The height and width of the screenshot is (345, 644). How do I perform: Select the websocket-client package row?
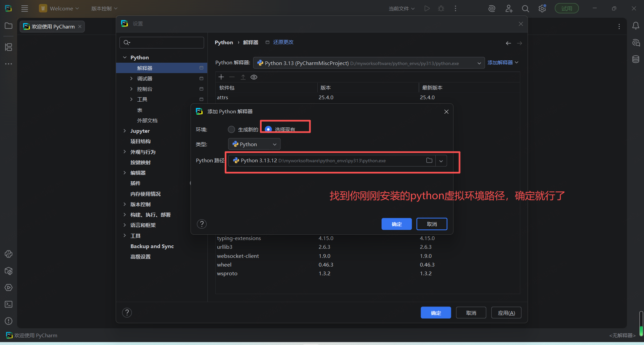point(367,256)
